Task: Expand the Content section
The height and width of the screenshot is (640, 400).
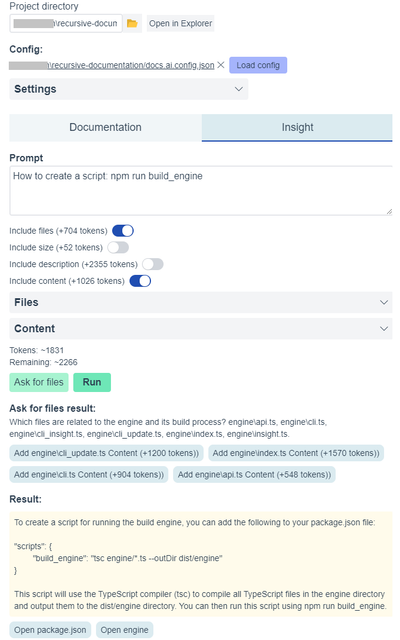Action: coord(201,329)
